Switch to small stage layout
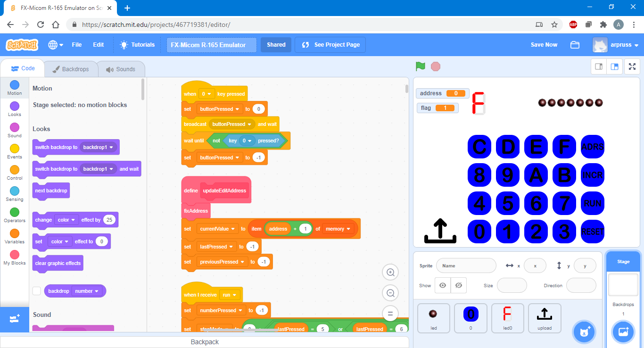The height and width of the screenshot is (348, 644). tap(599, 67)
